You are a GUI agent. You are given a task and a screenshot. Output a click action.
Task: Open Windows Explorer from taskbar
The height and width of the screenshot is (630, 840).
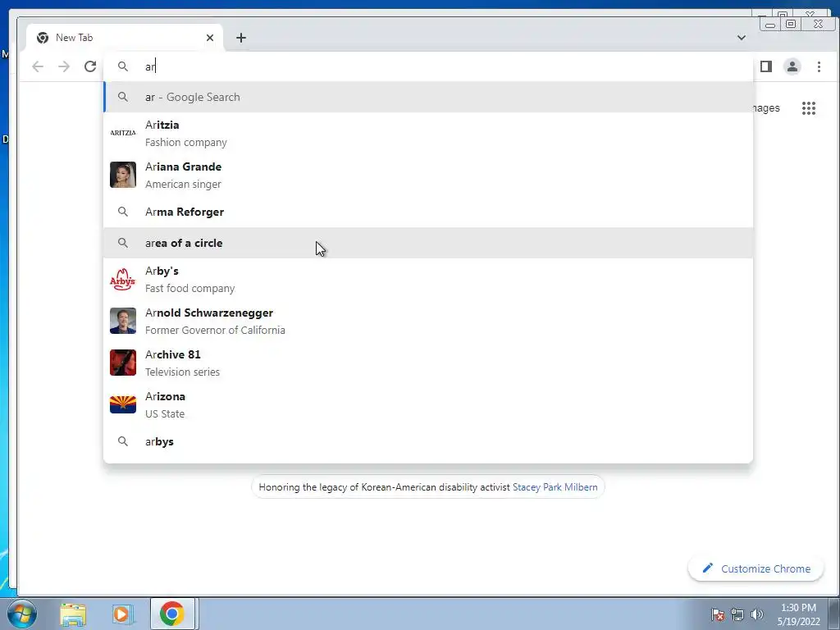[73, 614]
